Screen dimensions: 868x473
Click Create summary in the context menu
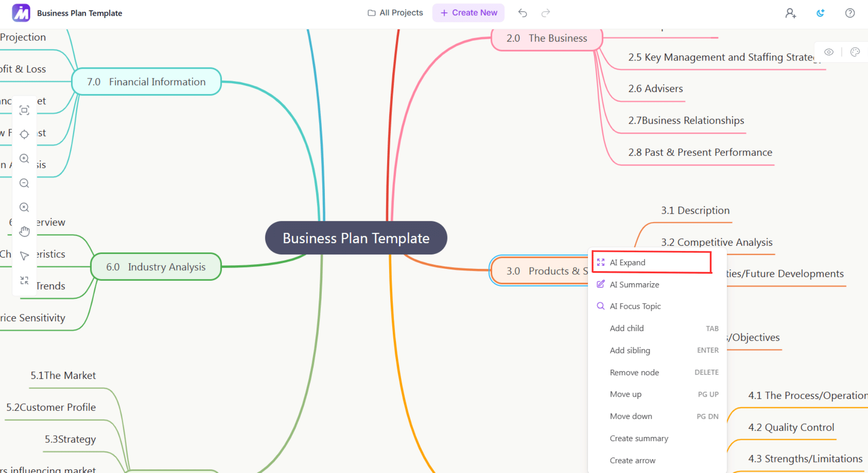click(639, 438)
